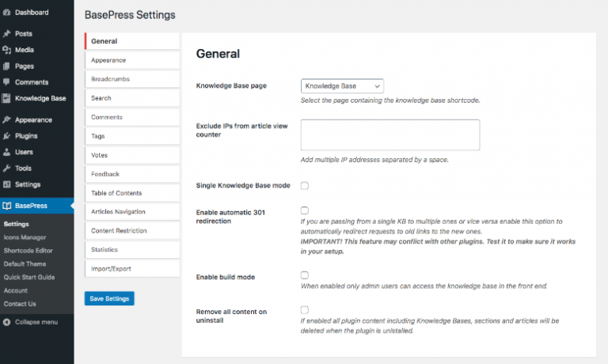Go to the Search settings tab
608x364 pixels.
click(132, 98)
